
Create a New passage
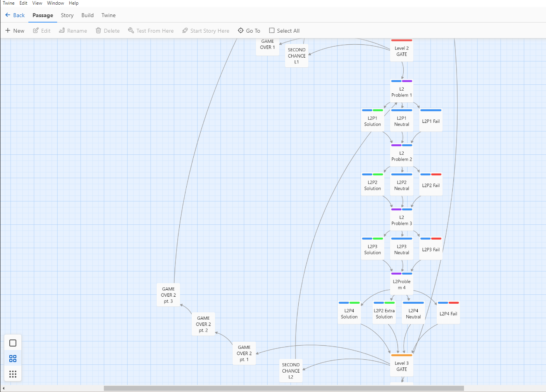15,31
